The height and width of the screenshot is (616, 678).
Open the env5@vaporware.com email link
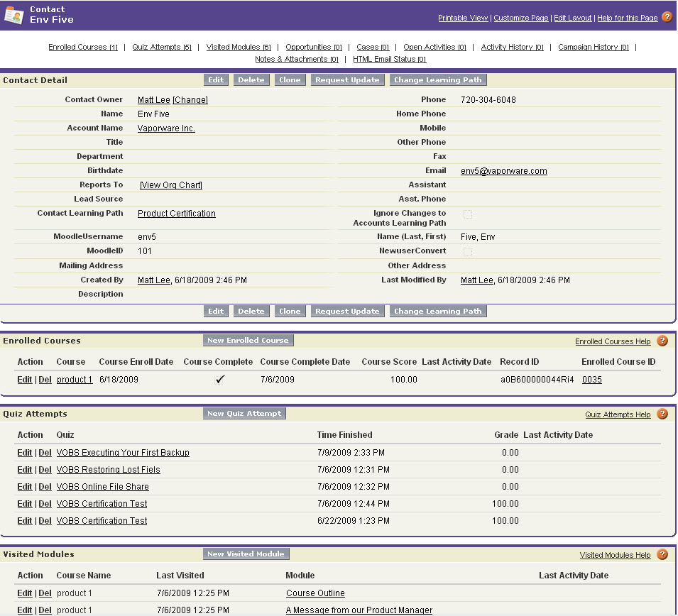pyautogui.click(x=503, y=171)
